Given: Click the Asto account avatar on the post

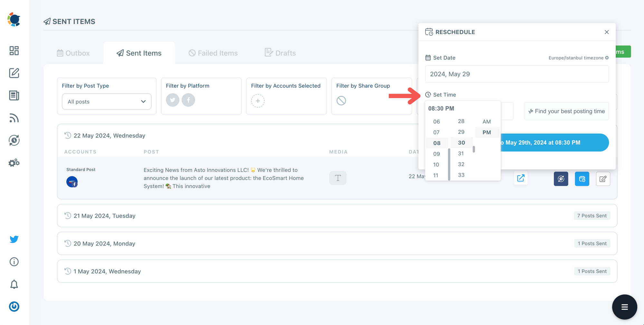Looking at the screenshot, I should [72, 182].
